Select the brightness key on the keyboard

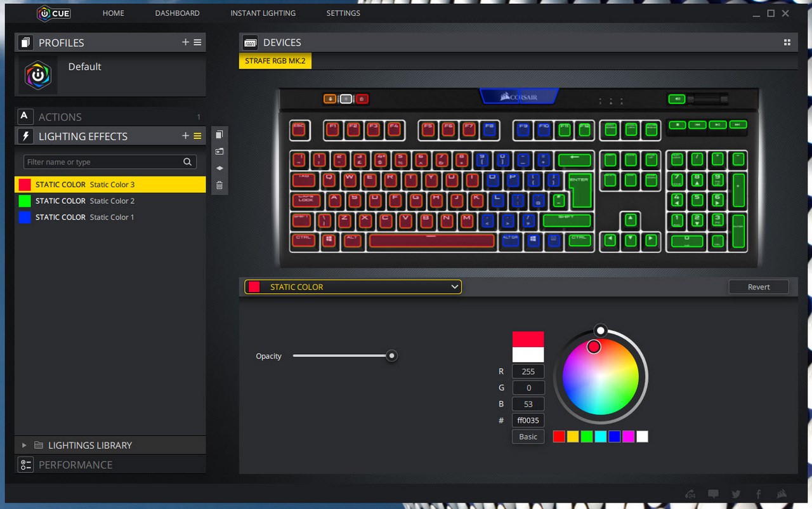point(346,99)
